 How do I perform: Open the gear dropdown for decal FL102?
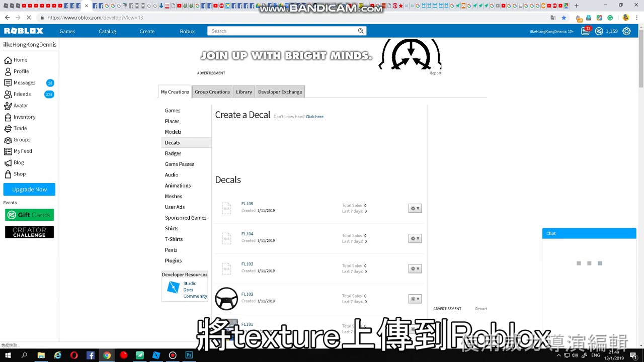pyautogui.click(x=415, y=299)
